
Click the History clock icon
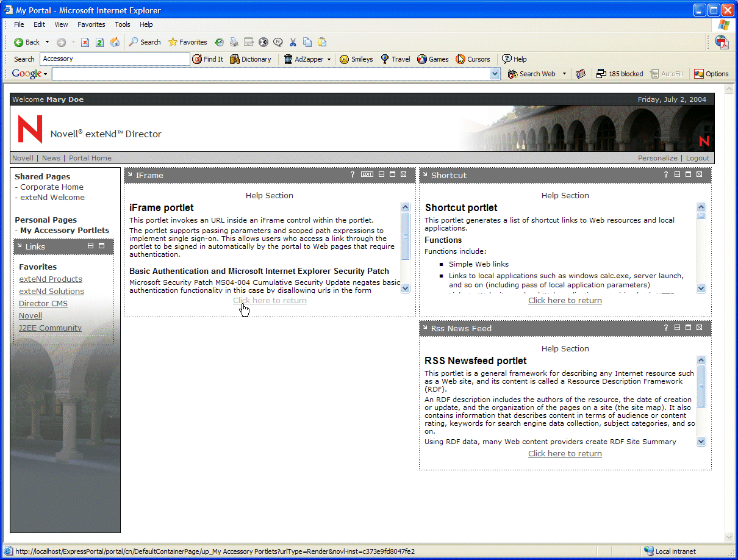tap(218, 42)
